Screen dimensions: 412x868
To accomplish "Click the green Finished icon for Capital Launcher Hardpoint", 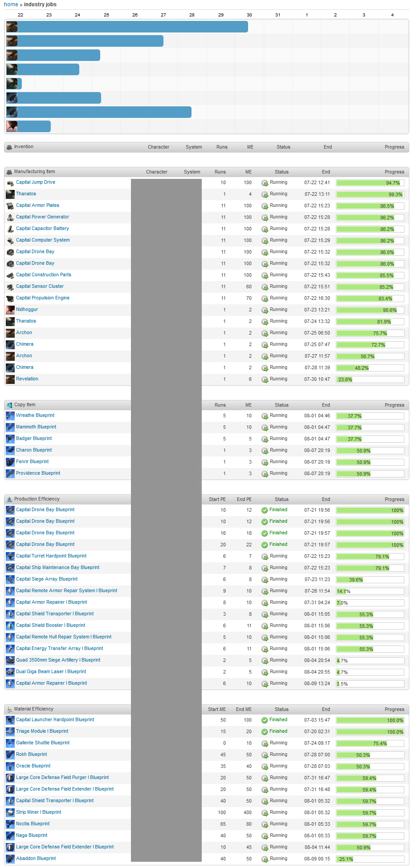I will pos(265,720).
